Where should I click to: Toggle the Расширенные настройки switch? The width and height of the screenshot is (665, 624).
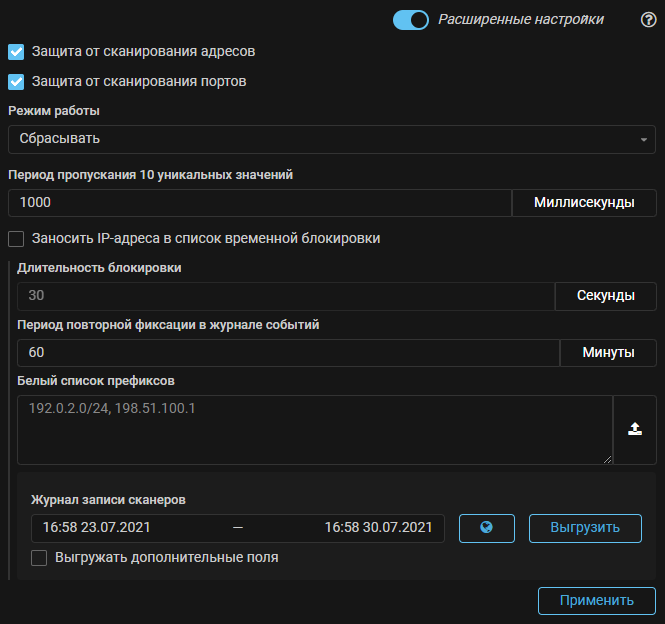tap(411, 20)
